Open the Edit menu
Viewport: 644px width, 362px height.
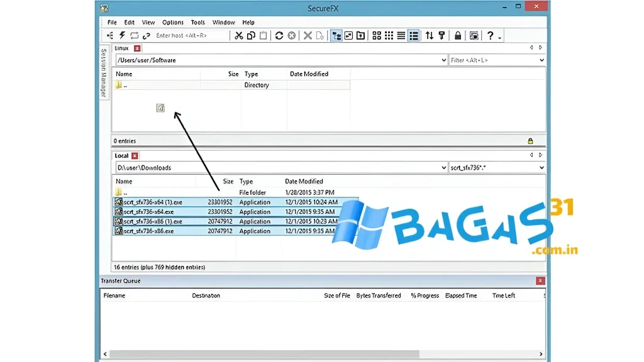click(130, 22)
